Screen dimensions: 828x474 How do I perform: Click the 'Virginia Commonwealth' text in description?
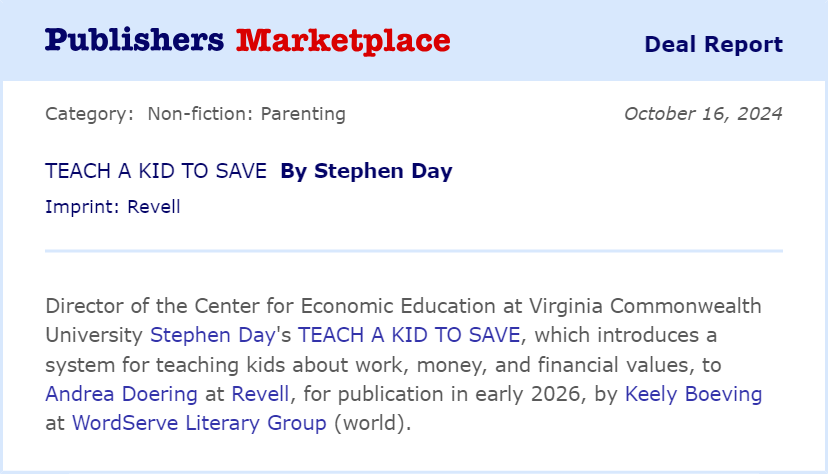pos(645,306)
